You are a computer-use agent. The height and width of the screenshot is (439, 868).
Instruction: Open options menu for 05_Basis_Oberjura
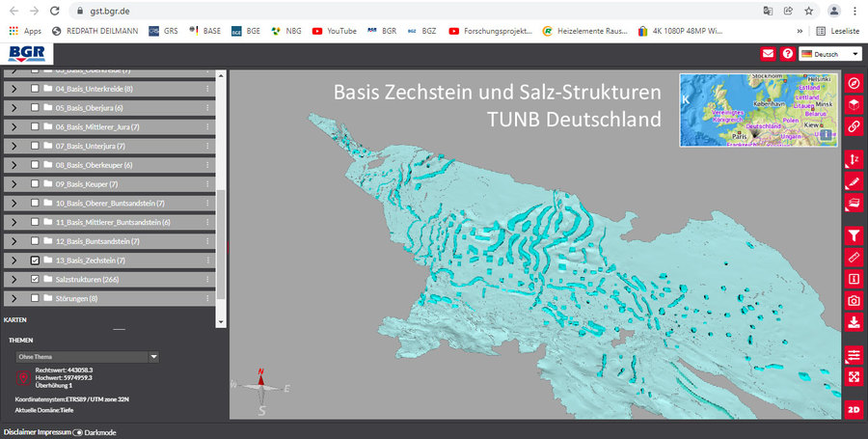coord(207,108)
